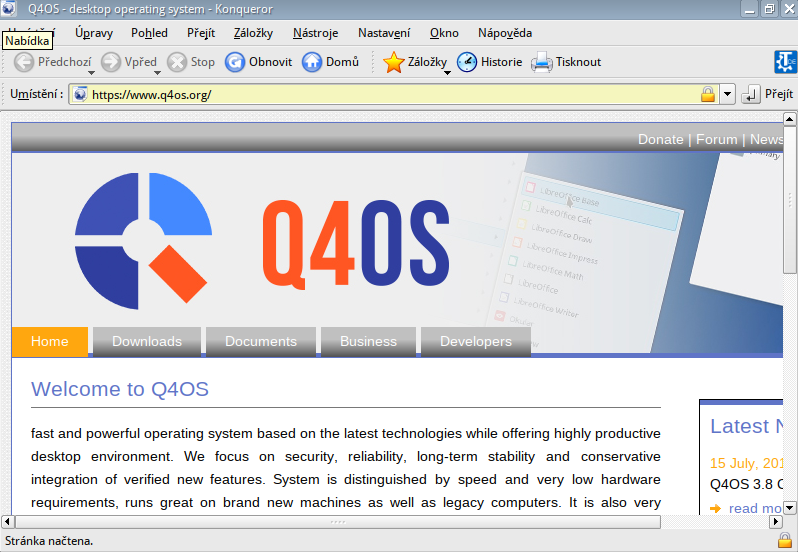This screenshot has width=798, height=552.
Task: Click the status bar security lock icon
Action: point(784,540)
